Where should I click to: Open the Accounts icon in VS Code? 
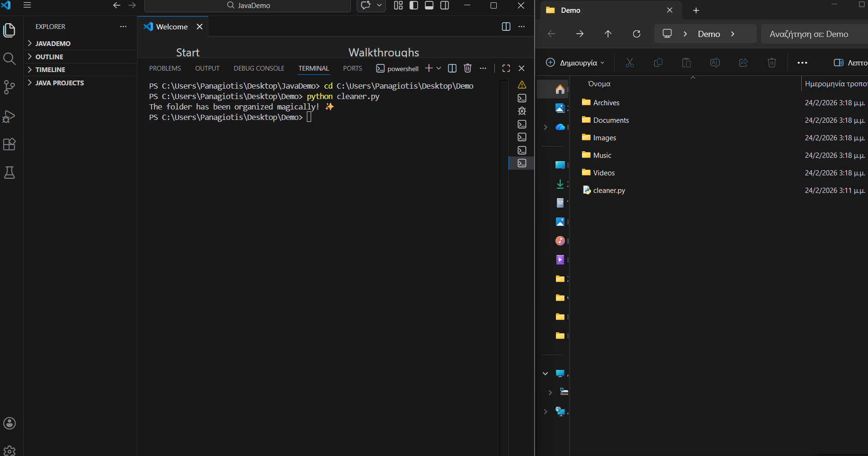tap(9, 423)
